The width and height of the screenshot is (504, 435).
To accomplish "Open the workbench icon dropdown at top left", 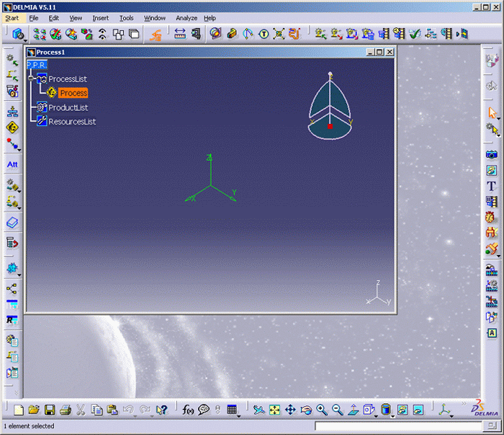I will [19, 34].
